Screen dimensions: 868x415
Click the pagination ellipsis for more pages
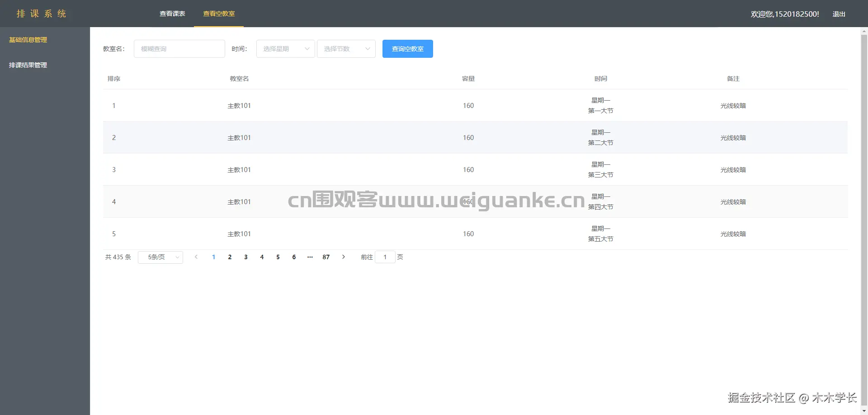pos(310,257)
